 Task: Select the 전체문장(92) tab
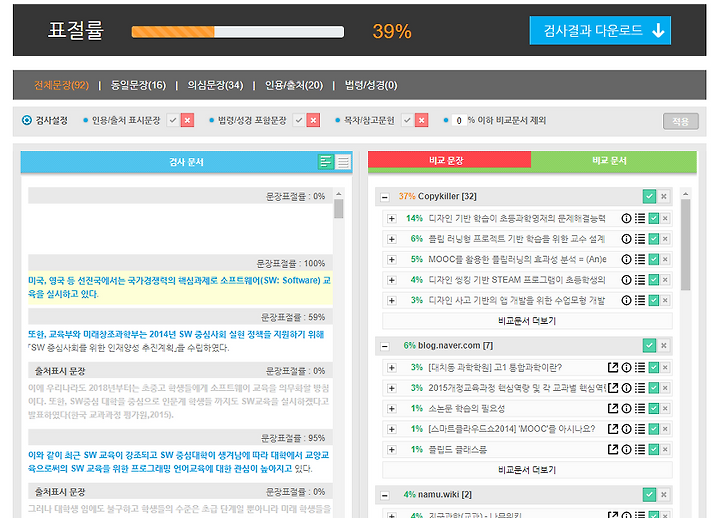tap(62, 85)
